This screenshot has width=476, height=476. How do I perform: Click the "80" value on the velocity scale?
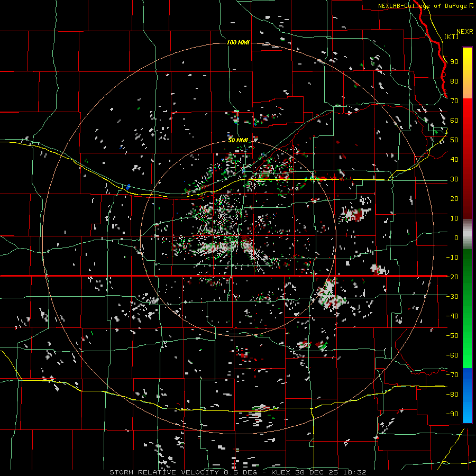pos(454,81)
